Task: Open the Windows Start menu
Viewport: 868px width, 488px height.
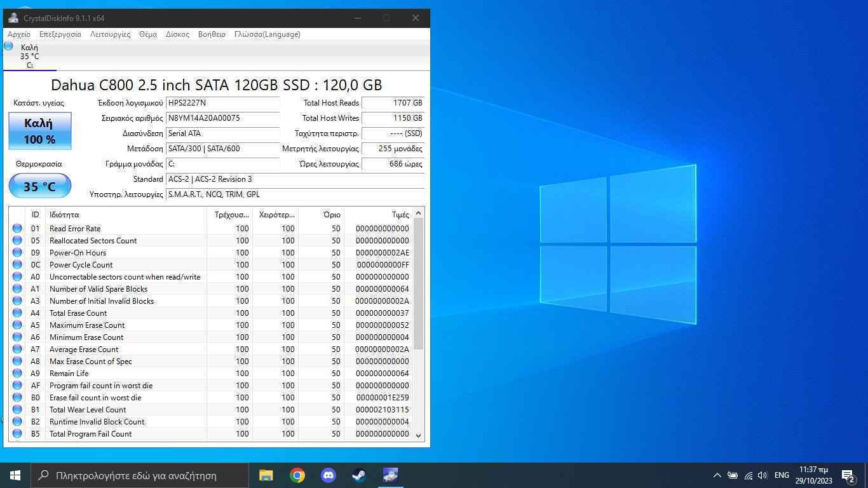Action: 15,475
